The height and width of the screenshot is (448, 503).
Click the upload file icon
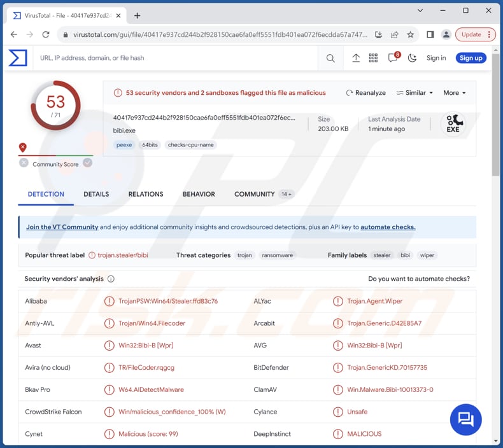coord(356,58)
